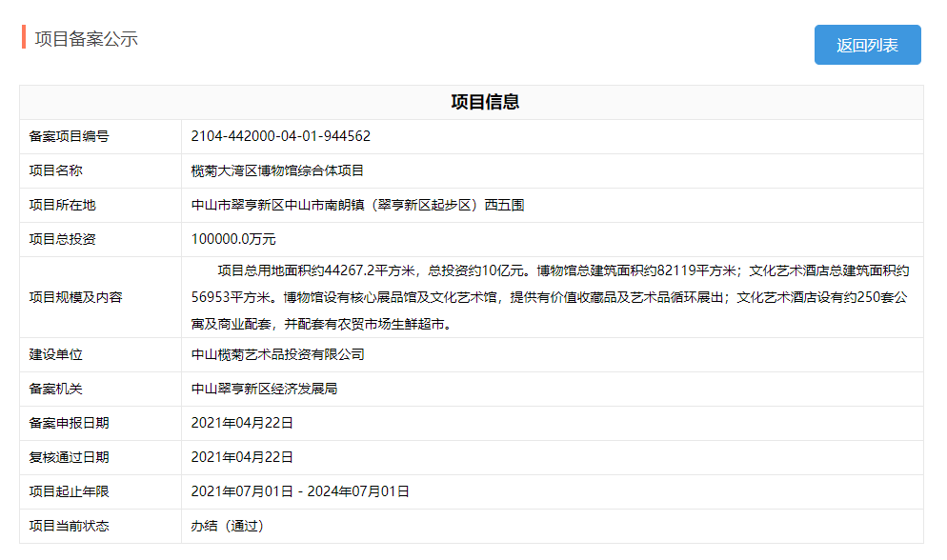Click the 项目总投资 label cell

click(100, 240)
